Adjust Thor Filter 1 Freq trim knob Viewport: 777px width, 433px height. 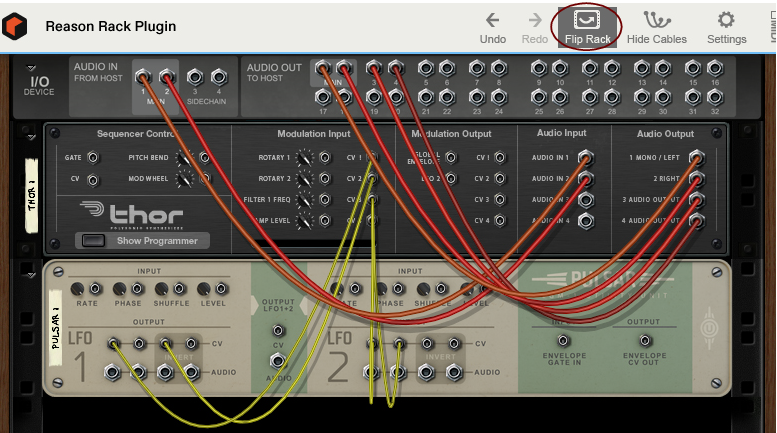[304, 200]
